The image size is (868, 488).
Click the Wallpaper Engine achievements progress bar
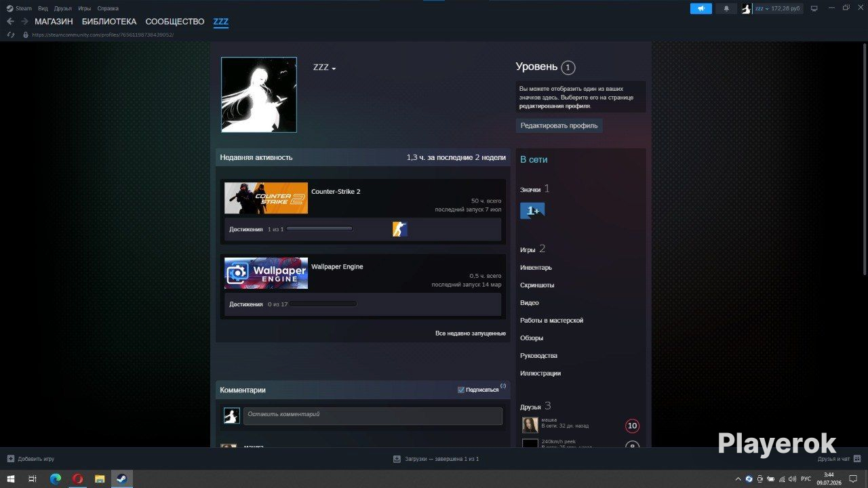tap(323, 304)
